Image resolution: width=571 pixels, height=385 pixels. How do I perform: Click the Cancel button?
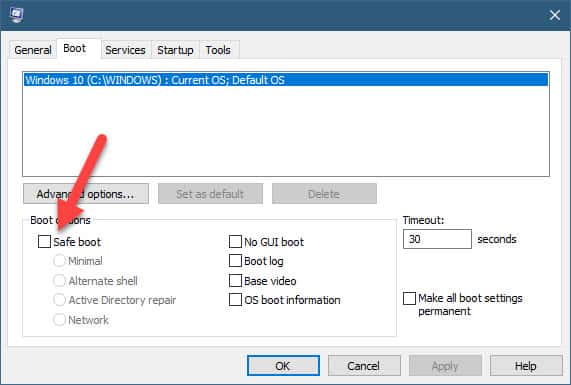(x=364, y=365)
